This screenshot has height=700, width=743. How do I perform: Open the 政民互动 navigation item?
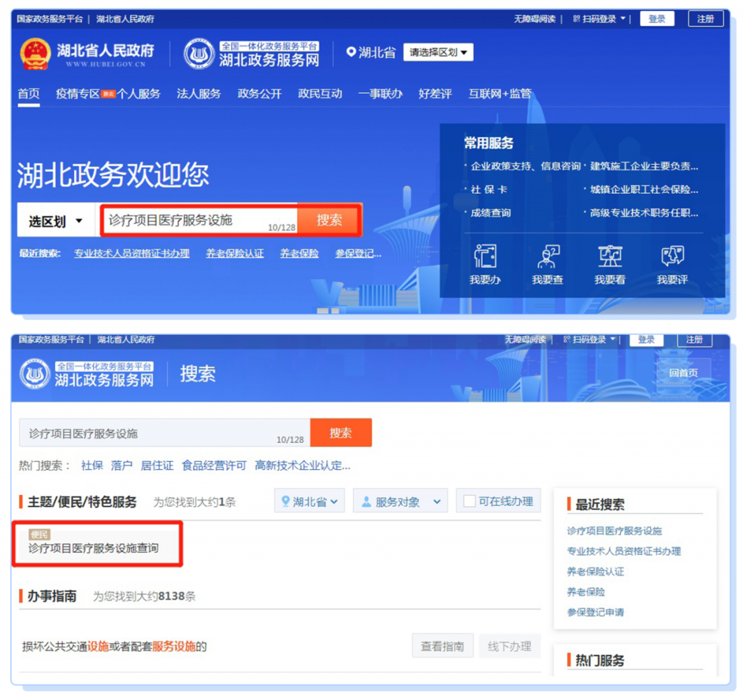[x=320, y=94]
